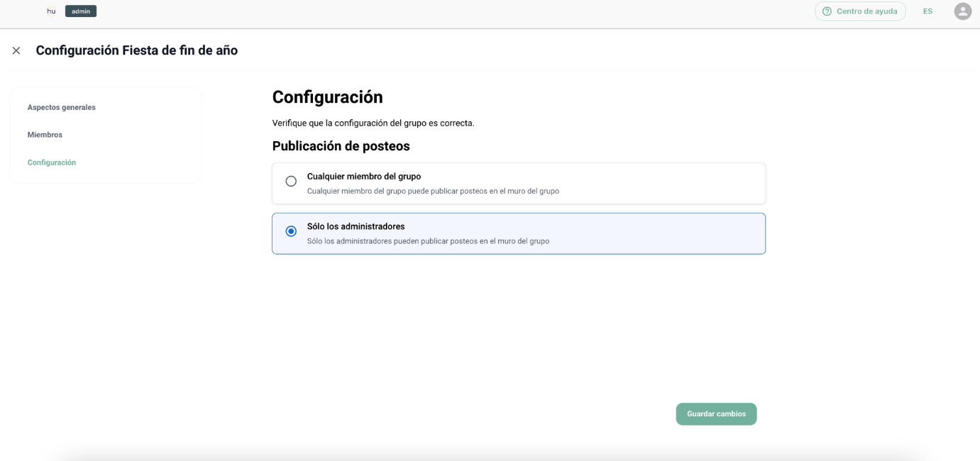980x461 pixels.
Task: Click description text about administrators-only posting
Action: click(x=428, y=241)
